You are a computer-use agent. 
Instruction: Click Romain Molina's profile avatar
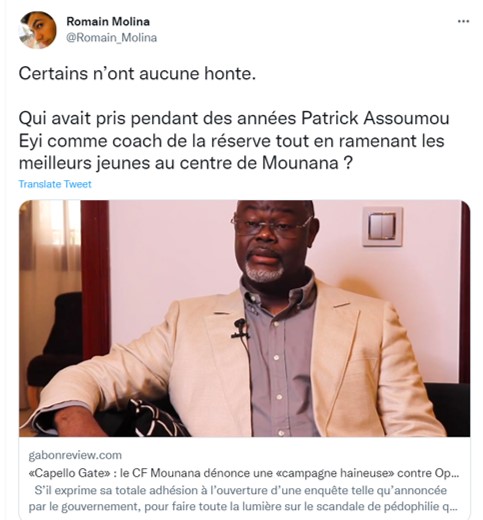(x=38, y=30)
